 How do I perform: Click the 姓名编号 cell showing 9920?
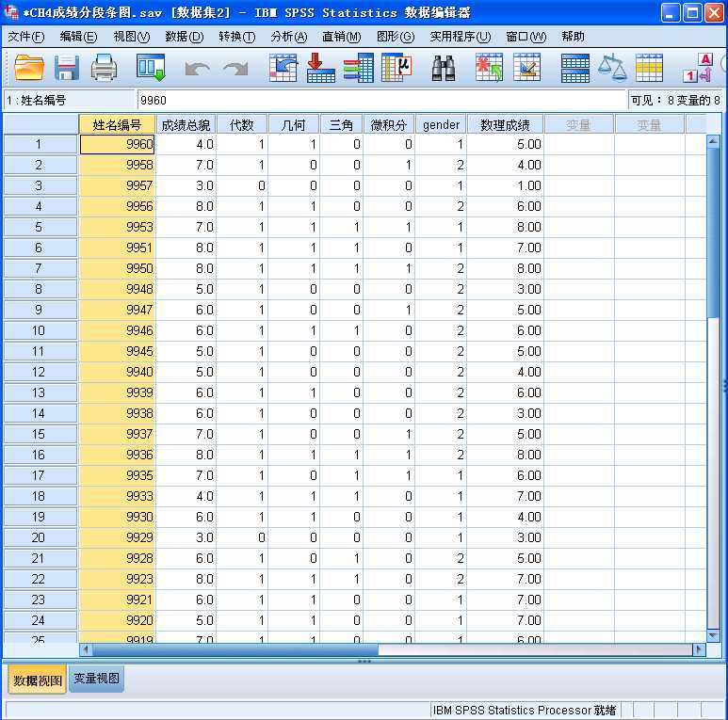(x=117, y=620)
